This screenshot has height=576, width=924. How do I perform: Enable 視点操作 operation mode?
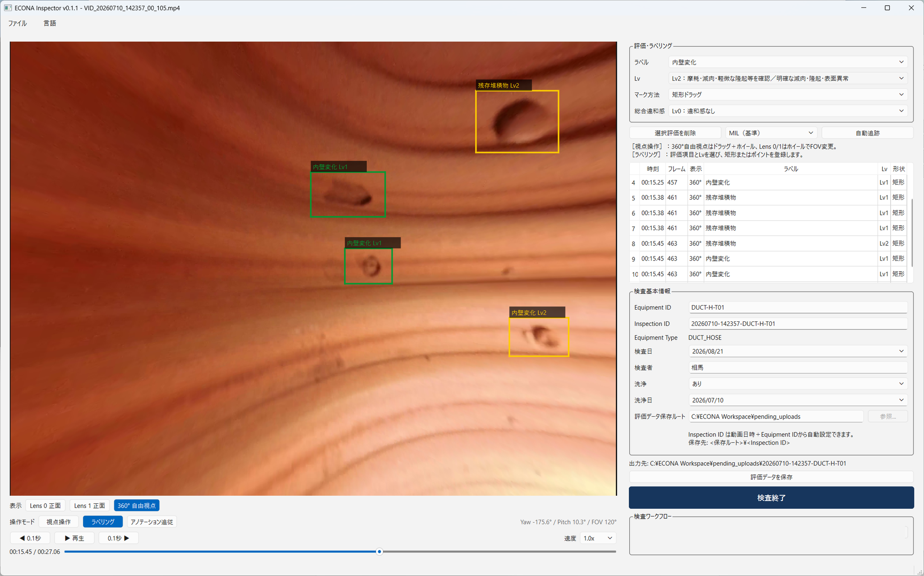[x=59, y=522]
